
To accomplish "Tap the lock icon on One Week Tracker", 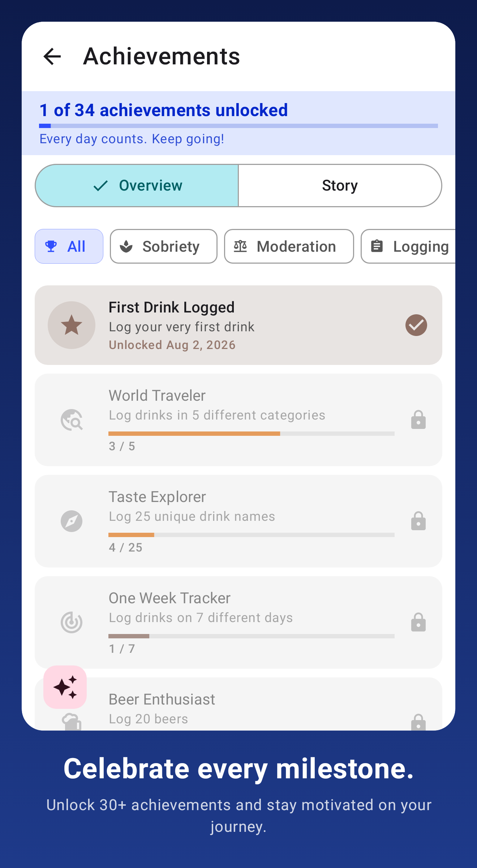I will point(418,622).
